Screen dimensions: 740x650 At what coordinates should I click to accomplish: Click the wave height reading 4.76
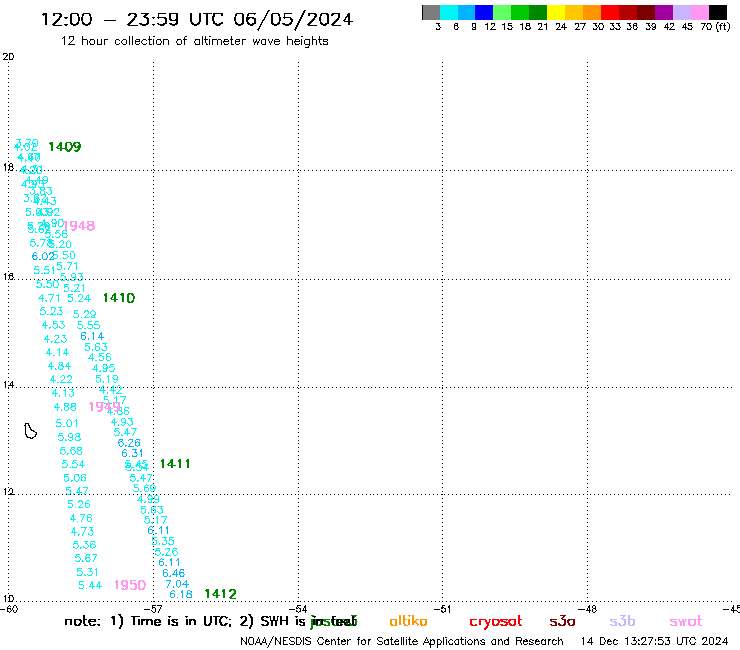tap(81, 518)
